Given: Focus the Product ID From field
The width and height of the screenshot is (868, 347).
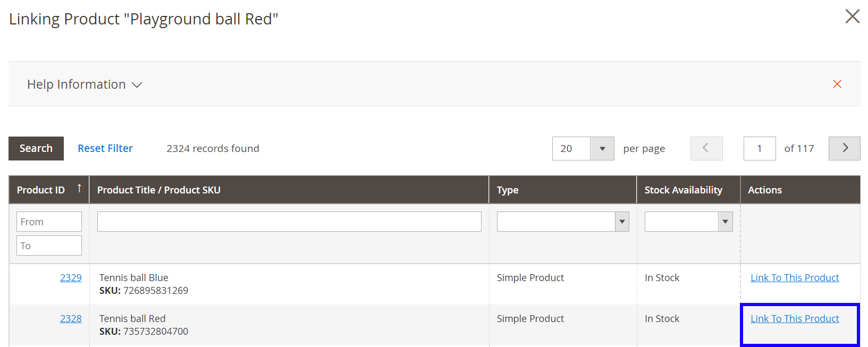Looking at the screenshot, I should pyautogui.click(x=49, y=222).
